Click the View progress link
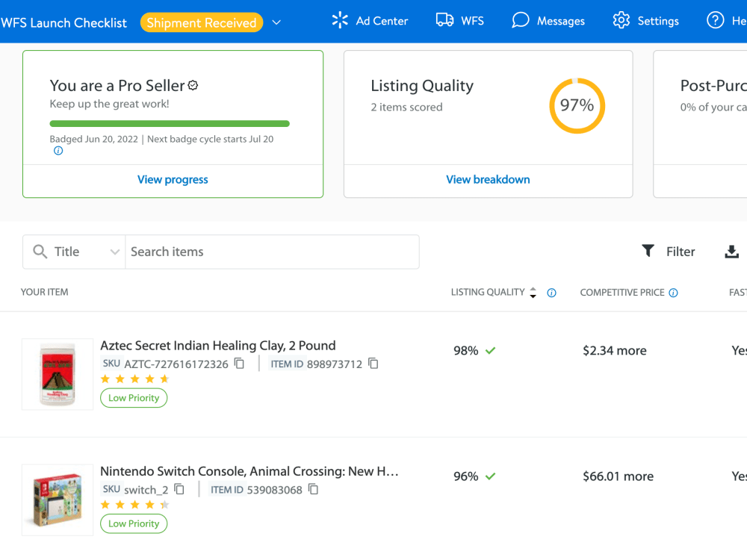This screenshot has width=747, height=560. click(173, 179)
